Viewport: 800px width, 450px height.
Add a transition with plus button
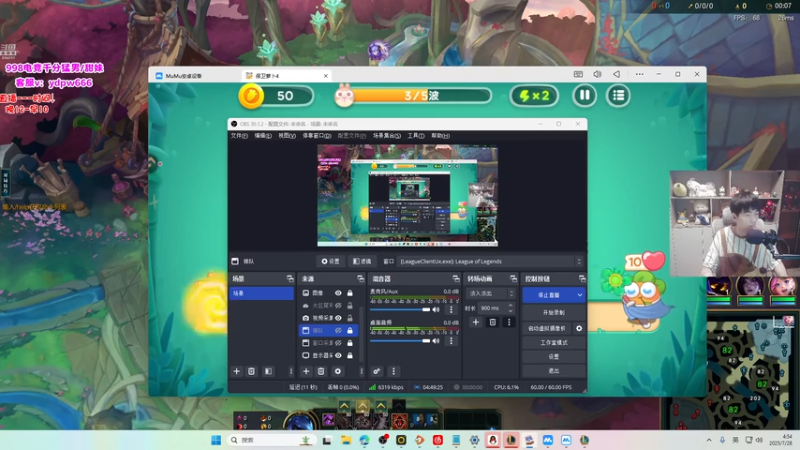[476, 322]
